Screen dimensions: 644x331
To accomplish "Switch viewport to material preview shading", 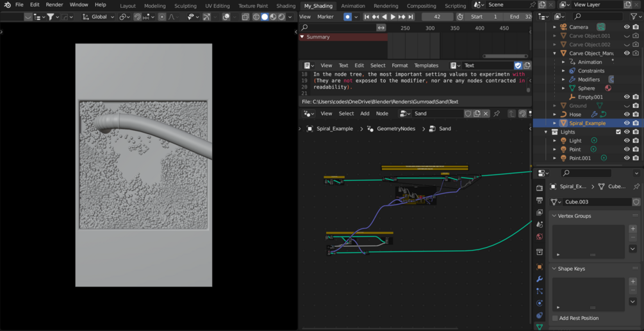I will point(273,17).
